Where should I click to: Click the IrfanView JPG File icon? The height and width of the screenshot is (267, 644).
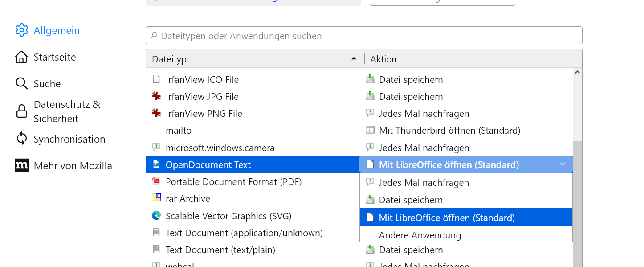click(156, 97)
